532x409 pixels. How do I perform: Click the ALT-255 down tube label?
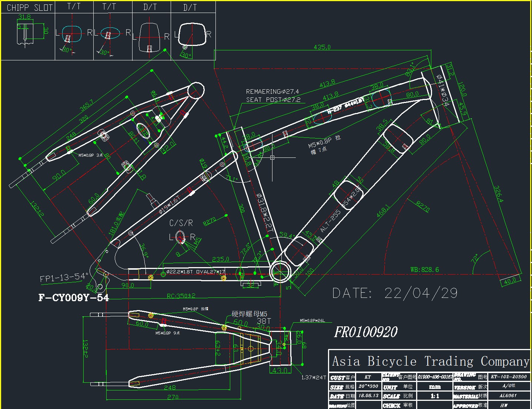330,221
